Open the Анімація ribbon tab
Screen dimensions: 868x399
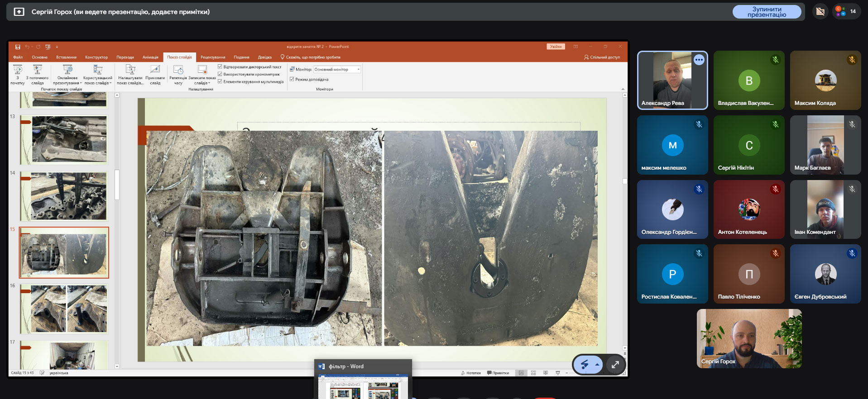(x=150, y=57)
